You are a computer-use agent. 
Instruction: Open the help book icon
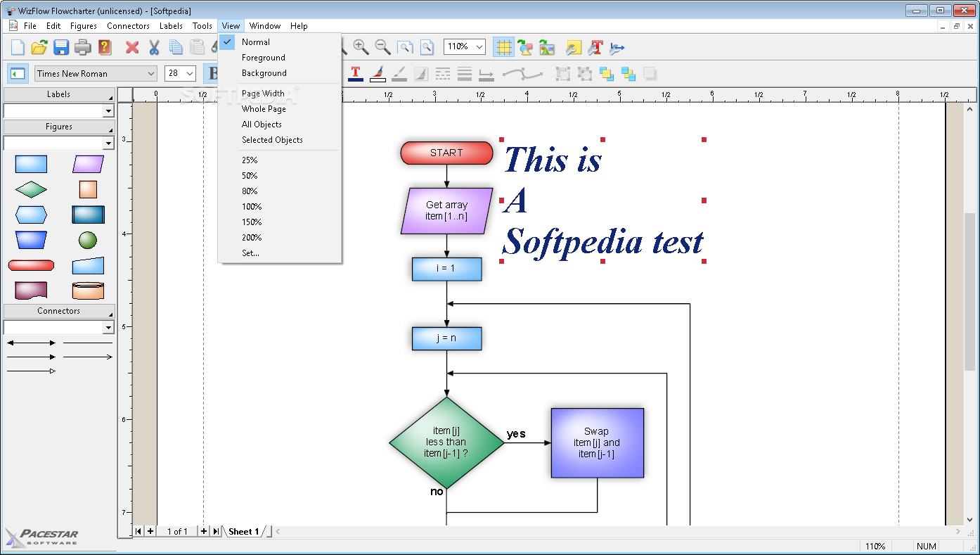coord(105,48)
